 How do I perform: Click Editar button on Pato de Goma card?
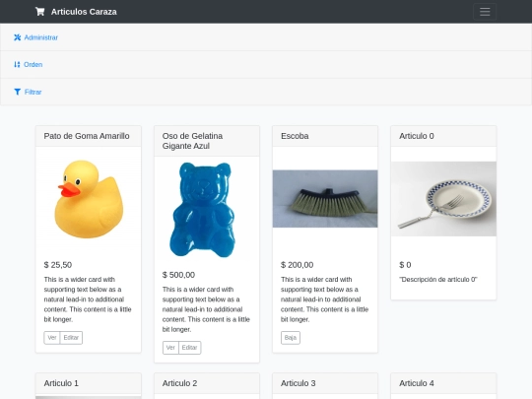pyautogui.click(x=71, y=338)
